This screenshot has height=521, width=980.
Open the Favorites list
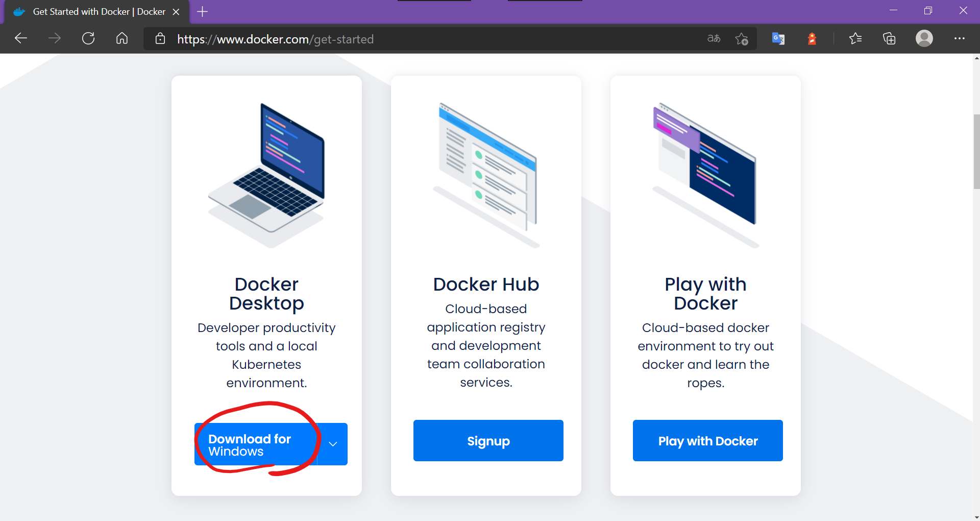[x=855, y=38]
